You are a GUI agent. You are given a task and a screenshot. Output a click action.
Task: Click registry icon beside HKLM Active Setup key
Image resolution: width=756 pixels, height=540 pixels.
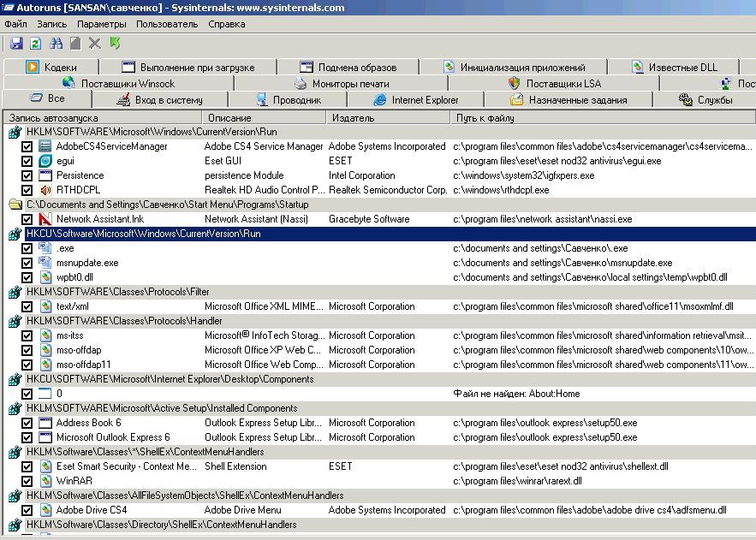click(15, 408)
